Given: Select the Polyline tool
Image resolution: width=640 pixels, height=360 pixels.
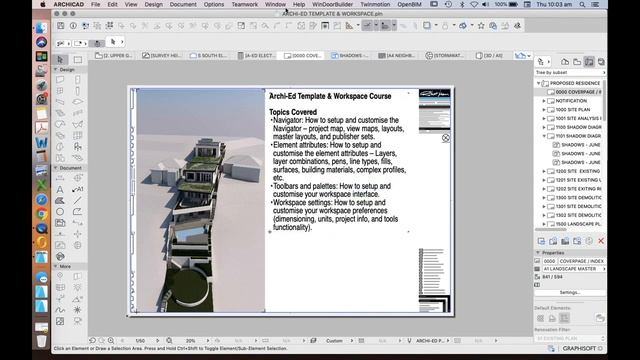Looking at the screenshot, I should pos(77,211).
